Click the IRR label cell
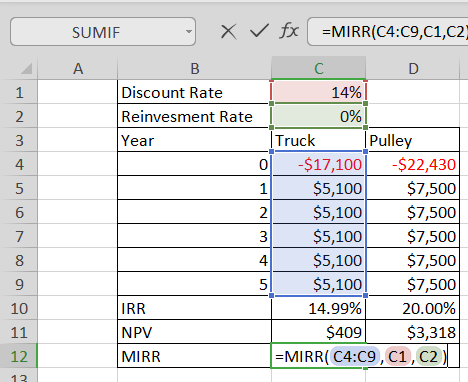The image size is (468, 382). point(195,308)
